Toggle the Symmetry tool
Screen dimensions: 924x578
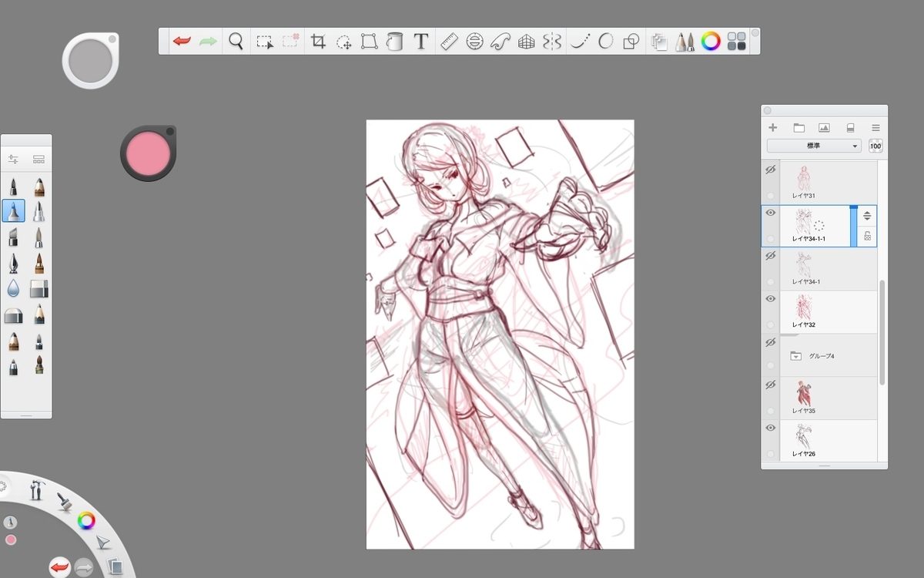point(551,42)
